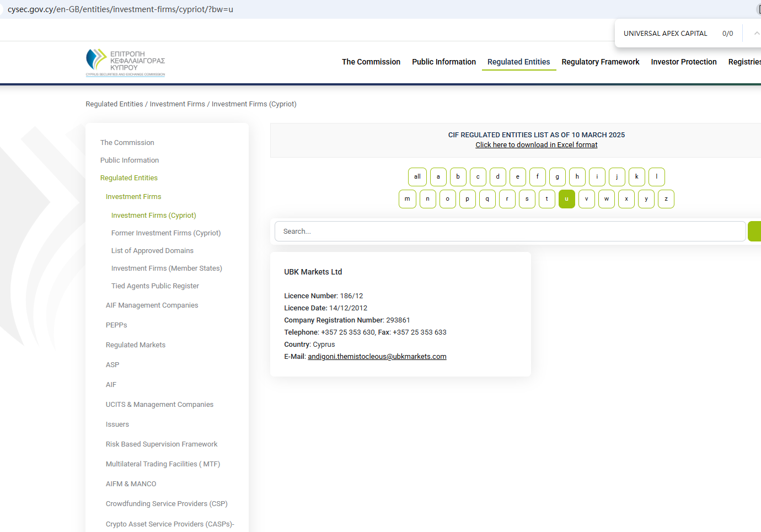Filter firms by letter y

click(646, 199)
